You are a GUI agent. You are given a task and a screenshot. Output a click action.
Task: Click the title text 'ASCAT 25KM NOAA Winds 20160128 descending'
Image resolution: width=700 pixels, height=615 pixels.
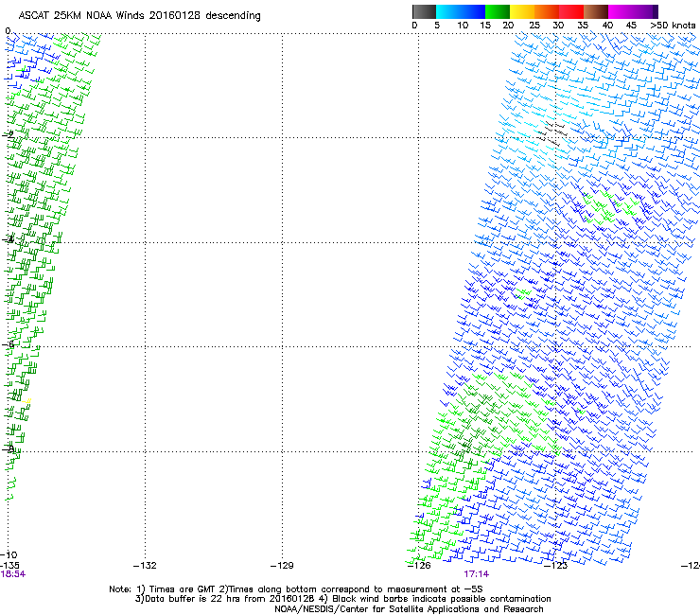point(139,16)
